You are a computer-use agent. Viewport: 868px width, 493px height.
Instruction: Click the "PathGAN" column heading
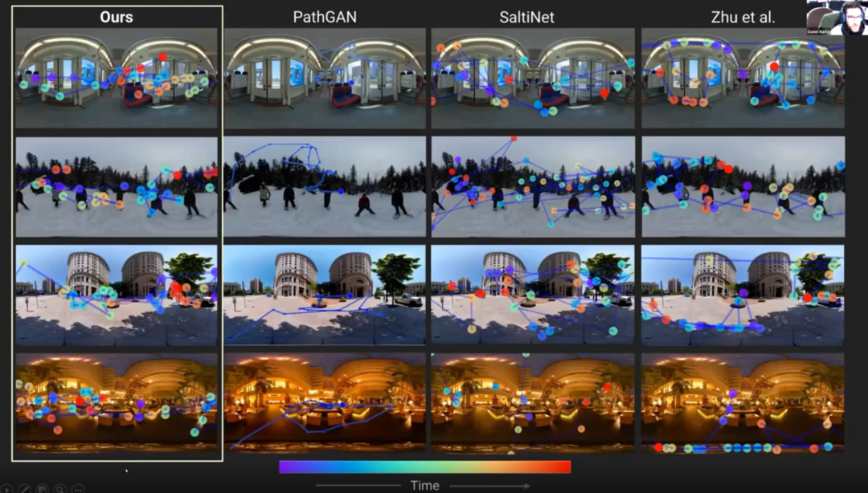click(x=325, y=16)
